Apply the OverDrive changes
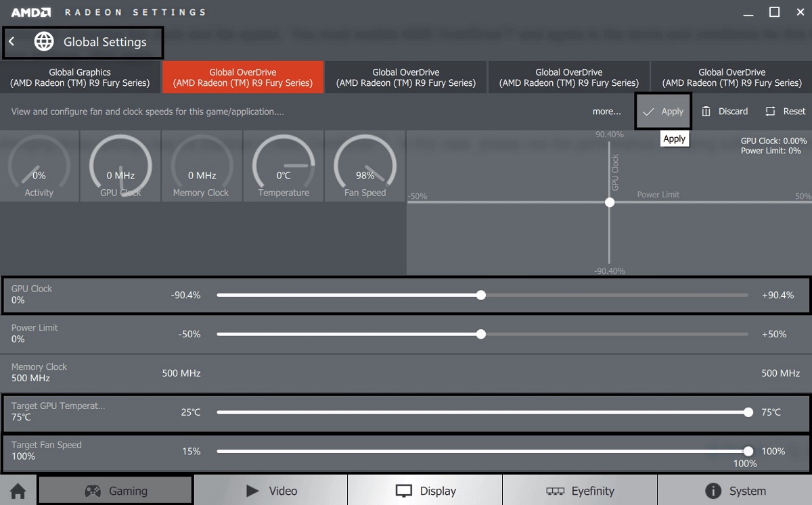The image size is (812, 505). point(663,112)
